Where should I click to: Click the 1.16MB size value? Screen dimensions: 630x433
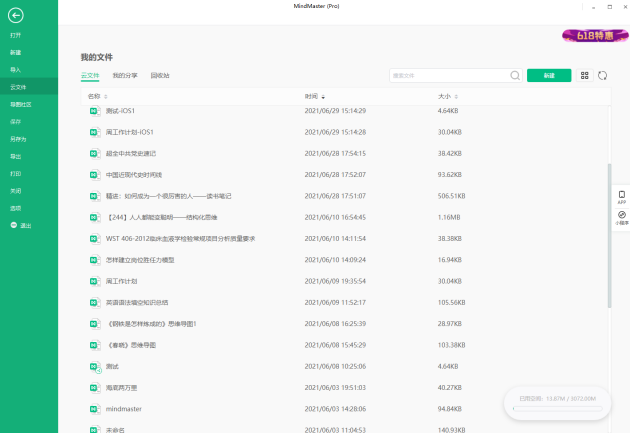click(449, 217)
